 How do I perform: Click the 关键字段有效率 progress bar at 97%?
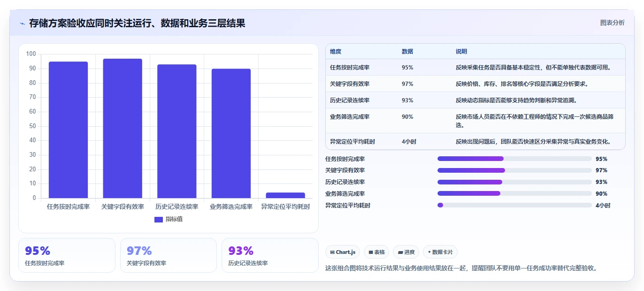(x=514, y=170)
